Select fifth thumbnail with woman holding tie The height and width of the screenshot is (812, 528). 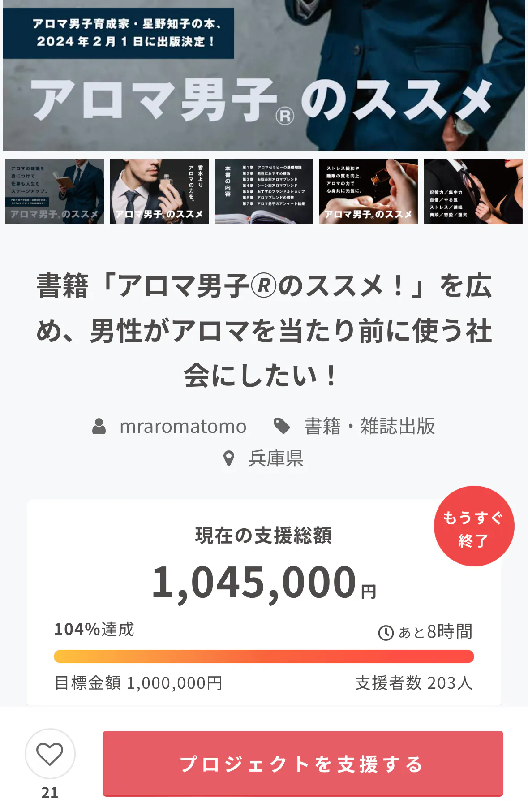pos(473,191)
